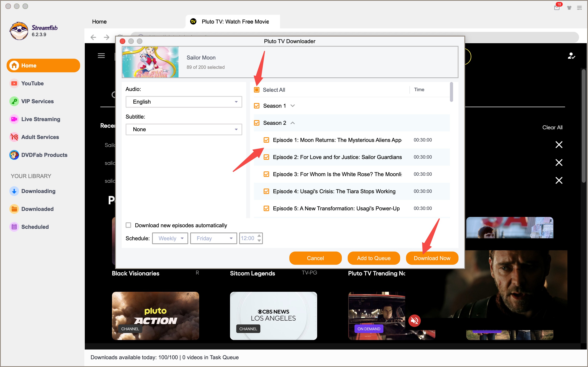The width and height of the screenshot is (588, 367).
Task: Uncheck the Season 1 checkbox
Action: [x=257, y=106]
